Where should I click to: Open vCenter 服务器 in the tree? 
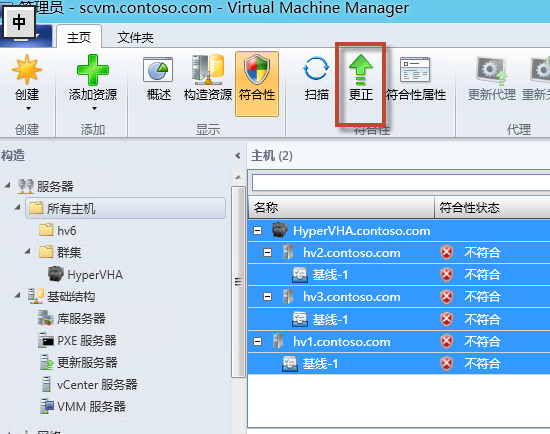pyautogui.click(x=89, y=385)
